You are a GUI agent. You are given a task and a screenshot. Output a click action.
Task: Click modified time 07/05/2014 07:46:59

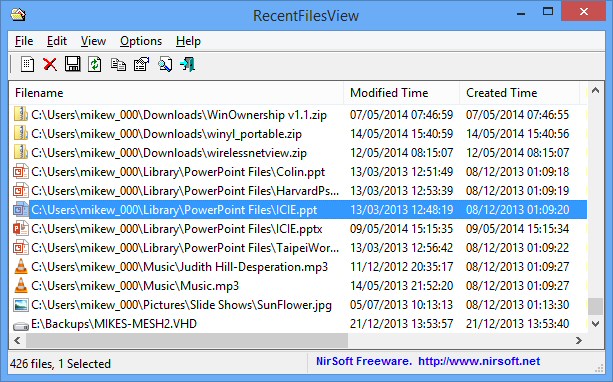click(x=401, y=115)
